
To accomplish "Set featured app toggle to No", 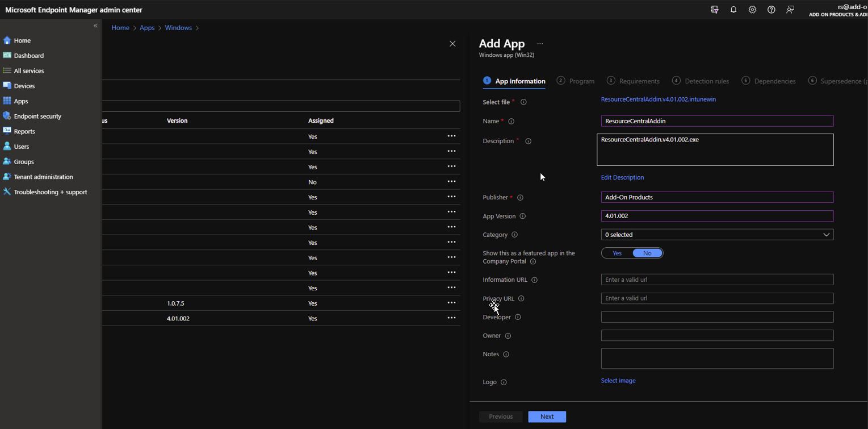I will tap(647, 253).
